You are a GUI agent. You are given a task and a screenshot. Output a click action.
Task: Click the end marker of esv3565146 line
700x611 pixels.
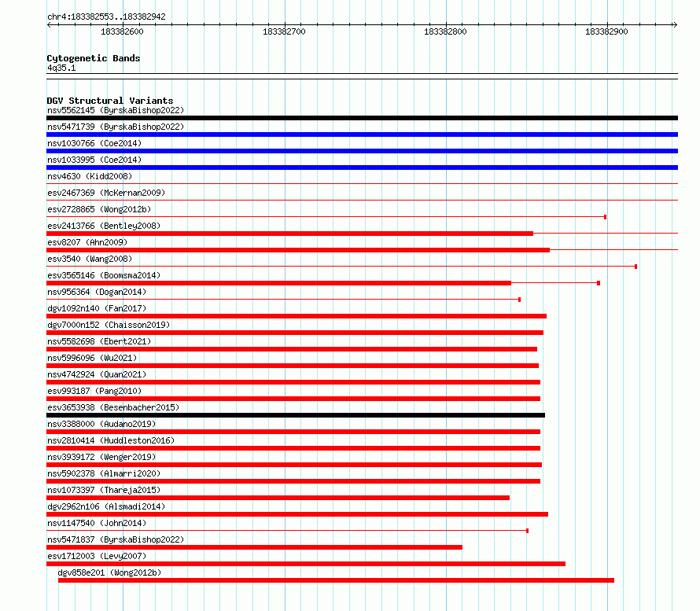(x=599, y=283)
